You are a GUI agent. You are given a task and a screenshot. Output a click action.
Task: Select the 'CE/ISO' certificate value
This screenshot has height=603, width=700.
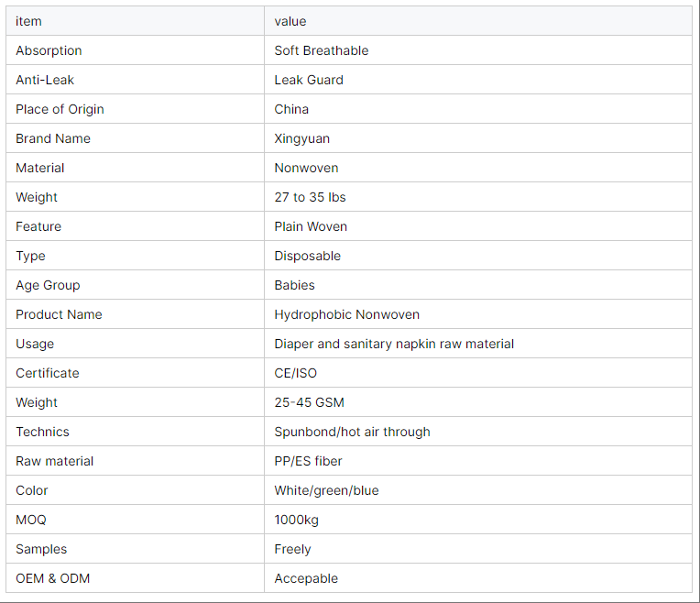[x=295, y=373]
